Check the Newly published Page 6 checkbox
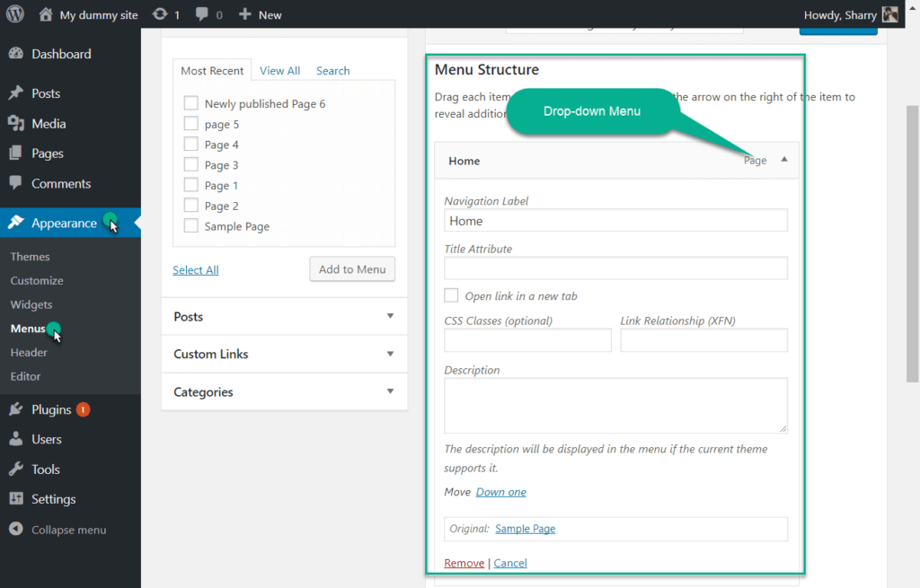This screenshot has height=588, width=920. pyautogui.click(x=190, y=103)
